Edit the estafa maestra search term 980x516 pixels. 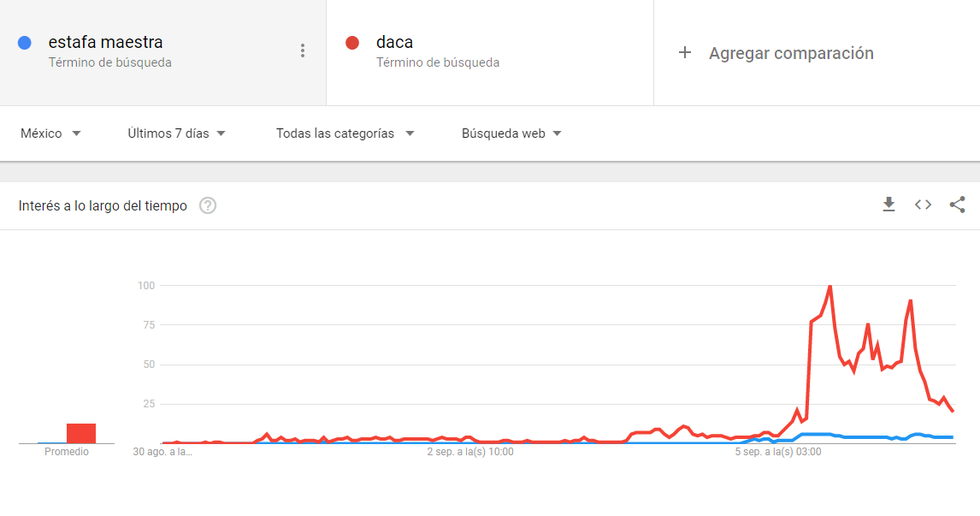106,42
